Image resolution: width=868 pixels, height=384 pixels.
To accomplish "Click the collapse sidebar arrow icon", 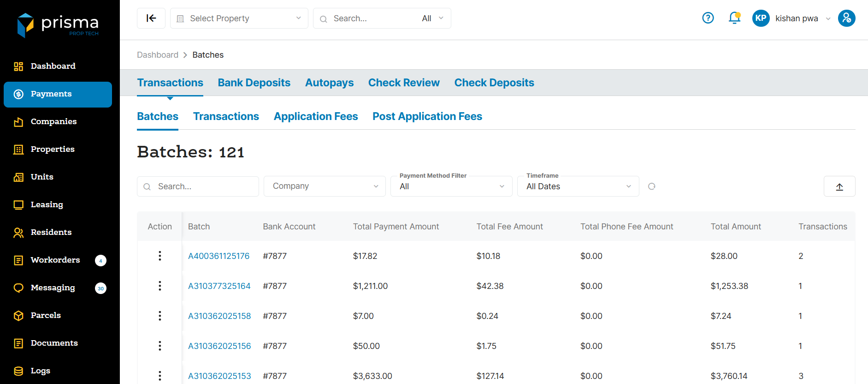I will 151,18.
